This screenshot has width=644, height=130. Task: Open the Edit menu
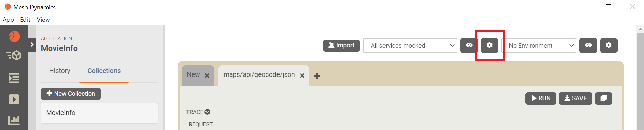click(25, 20)
